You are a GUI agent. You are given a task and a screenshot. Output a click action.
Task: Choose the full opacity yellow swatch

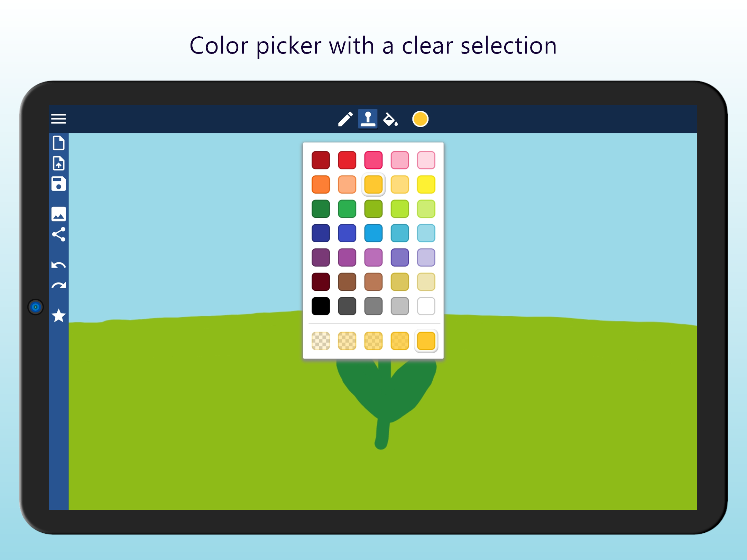point(426,341)
